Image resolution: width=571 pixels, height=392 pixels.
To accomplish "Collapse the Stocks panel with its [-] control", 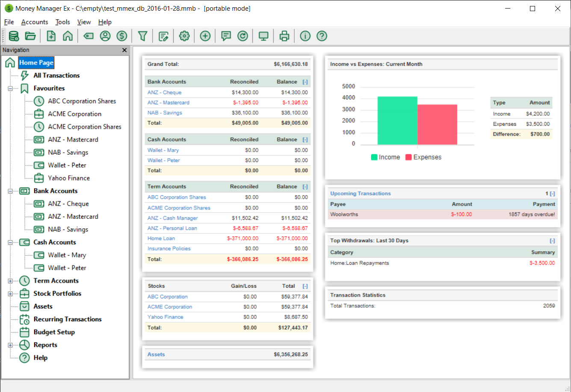I will 305,286.
